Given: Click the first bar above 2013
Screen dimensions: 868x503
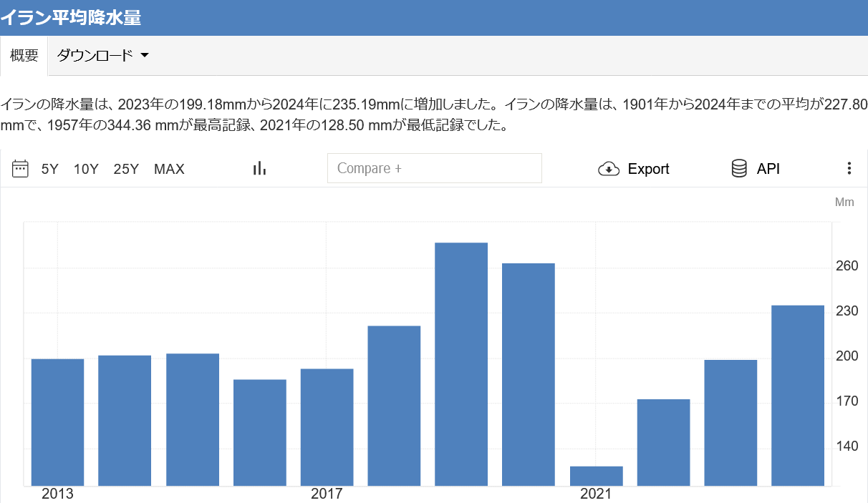Looking at the screenshot, I should coord(58,422).
